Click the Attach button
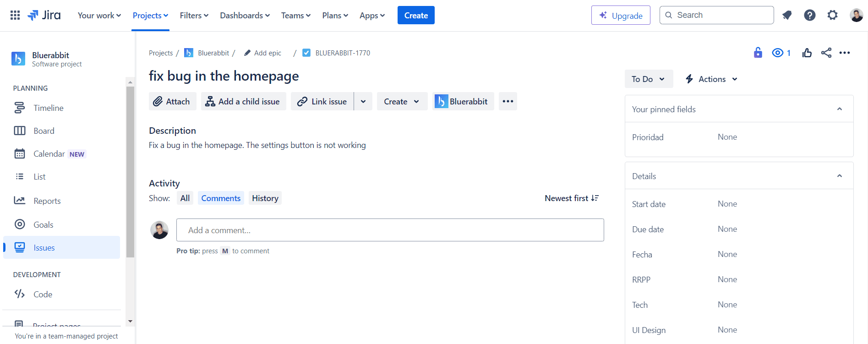This screenshot has height=344, width=868. (x=172, y=101)
